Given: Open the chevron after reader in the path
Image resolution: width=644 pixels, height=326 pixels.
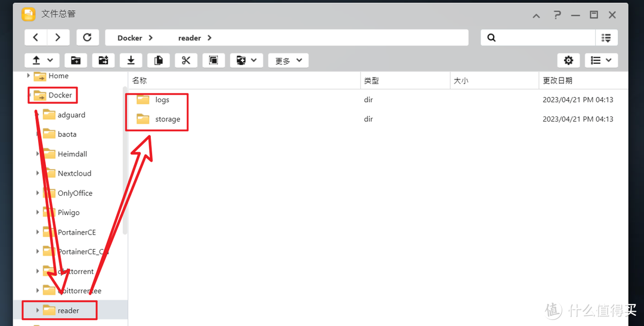Looking at the screenshot, I should (209, 38).
